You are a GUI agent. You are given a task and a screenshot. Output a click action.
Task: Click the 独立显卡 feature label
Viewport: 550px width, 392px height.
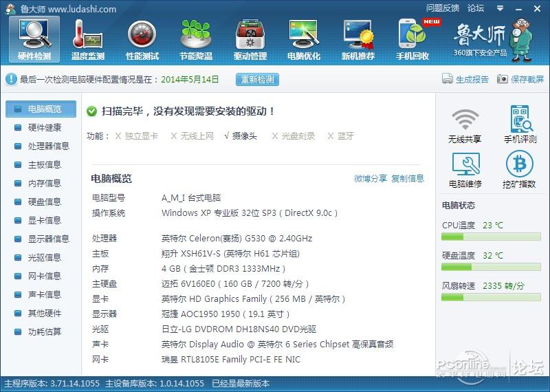[142, 135]
